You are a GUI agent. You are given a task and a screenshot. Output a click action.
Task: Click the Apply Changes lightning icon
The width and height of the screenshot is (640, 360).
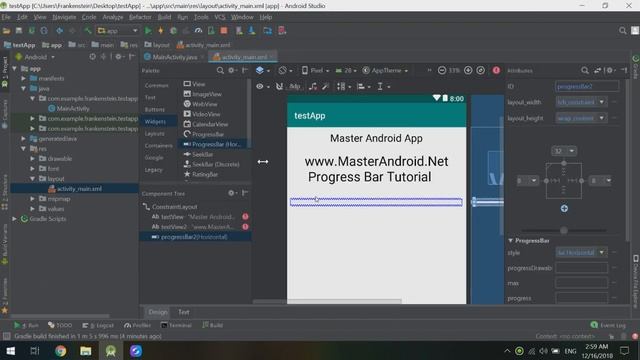(160, 31)
